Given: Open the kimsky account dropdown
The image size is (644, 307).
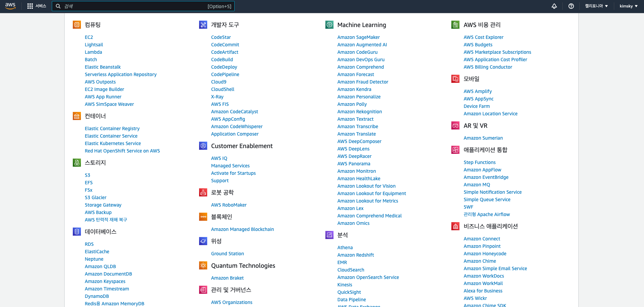Looking at the screenshot, I should pos(628,6).
